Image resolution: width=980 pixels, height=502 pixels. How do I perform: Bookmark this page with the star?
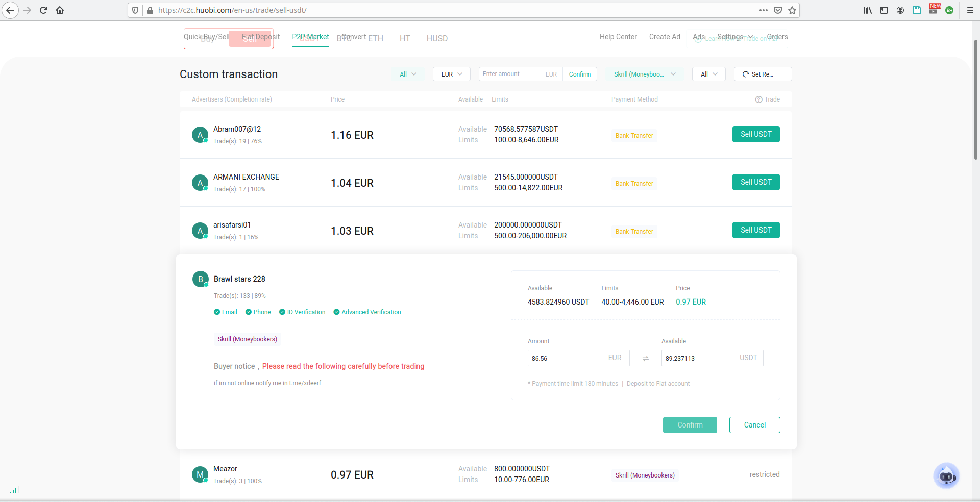(792, 10)
